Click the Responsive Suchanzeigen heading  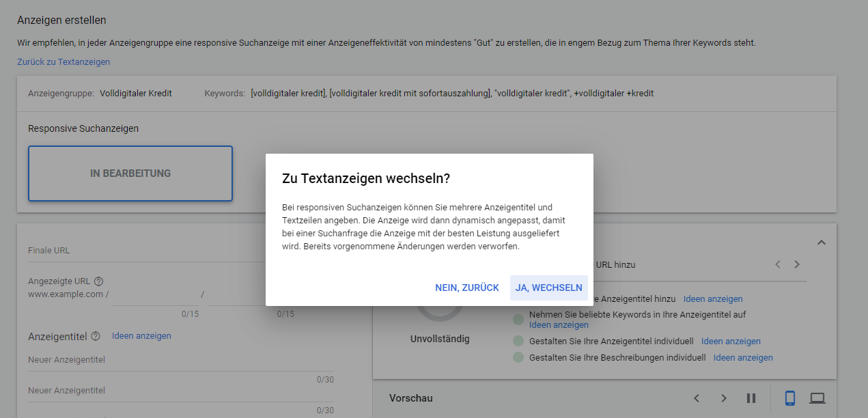(x=83, y=128)
